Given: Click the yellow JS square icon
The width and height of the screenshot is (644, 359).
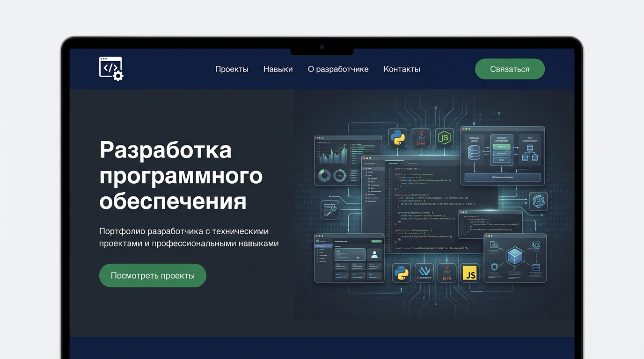Looking at the screenshot, I should point(469,273).
